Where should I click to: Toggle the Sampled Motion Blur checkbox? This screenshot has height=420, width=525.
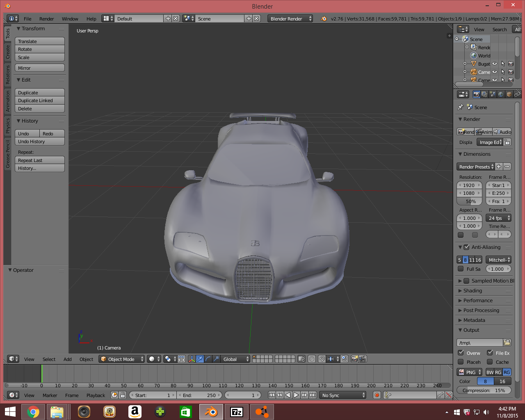pos(466,281)
